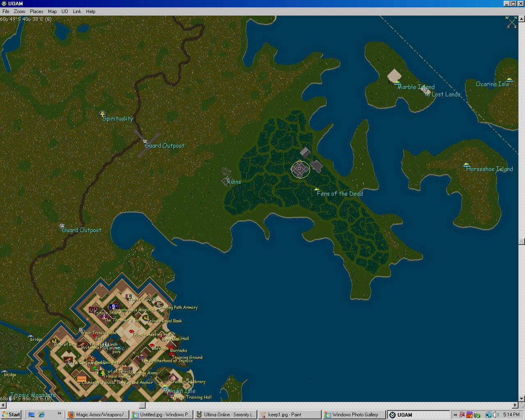525x420 pixels.
Task: Expand hidden system tray icons
Action: pos(455,415)
